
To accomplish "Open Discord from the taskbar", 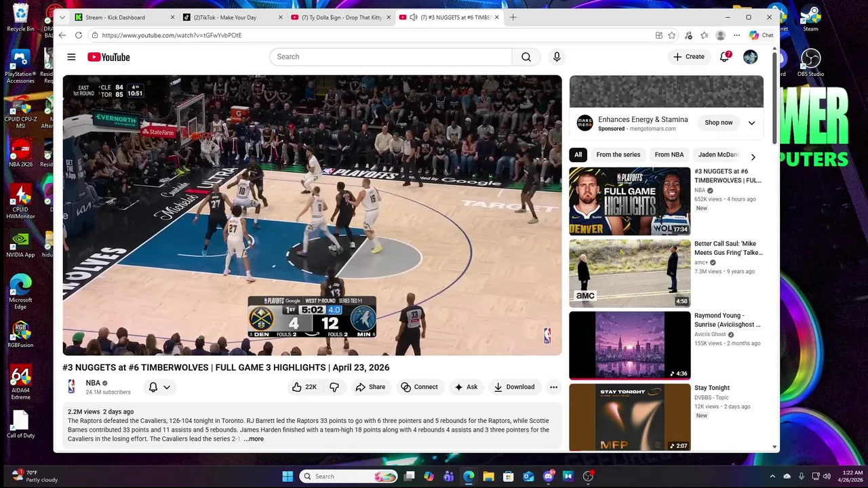I will point(549,476).
